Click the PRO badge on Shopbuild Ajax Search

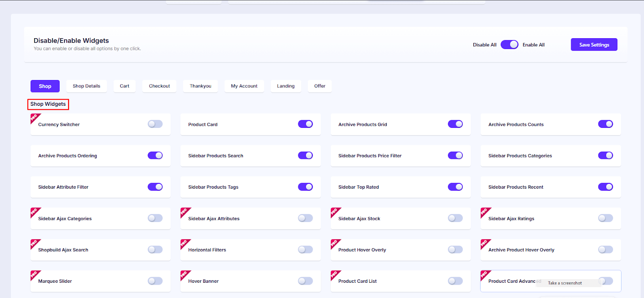point(35,243)
